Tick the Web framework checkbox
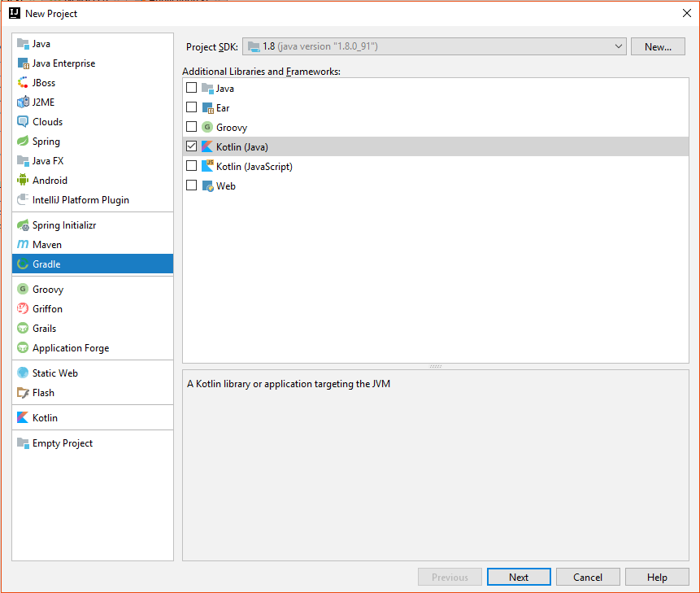The width and height of the screenshot is (700, 593). tap(192, 185)
